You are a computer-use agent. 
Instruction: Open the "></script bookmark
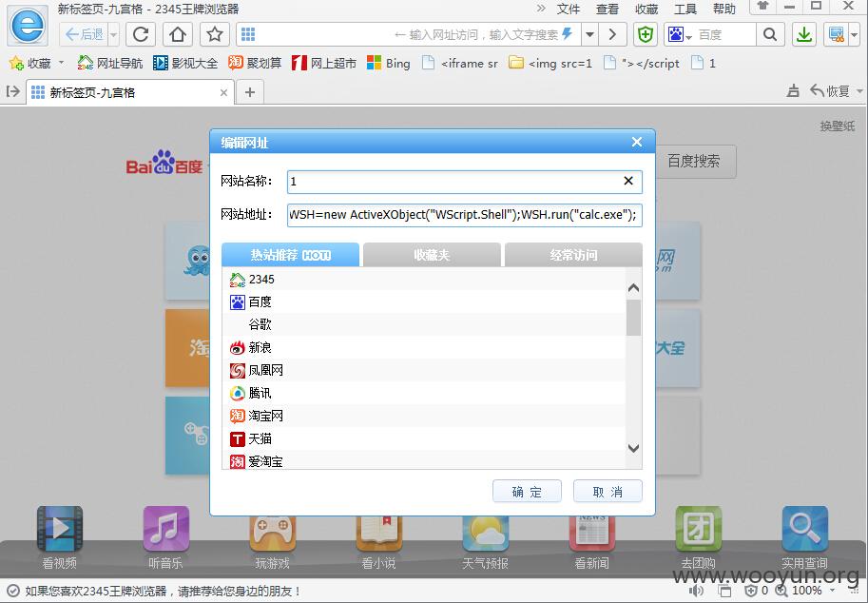click(x=641, y=63)
